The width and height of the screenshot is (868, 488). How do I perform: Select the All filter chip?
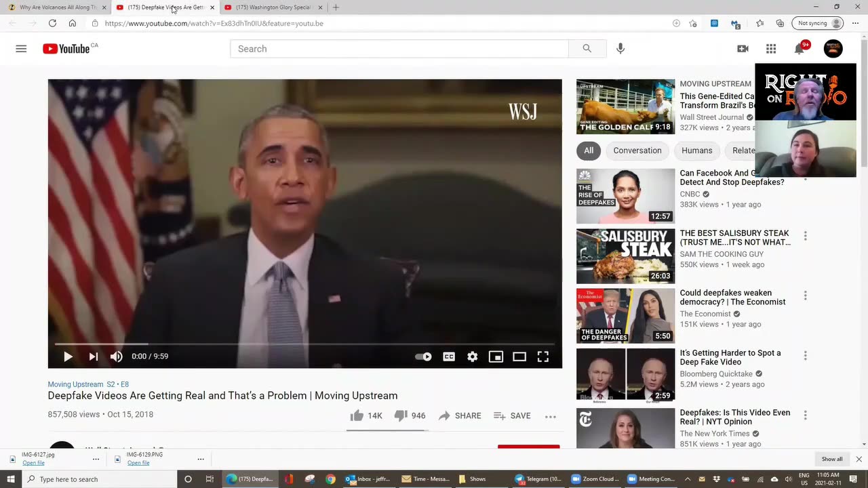tap(589, 150)
